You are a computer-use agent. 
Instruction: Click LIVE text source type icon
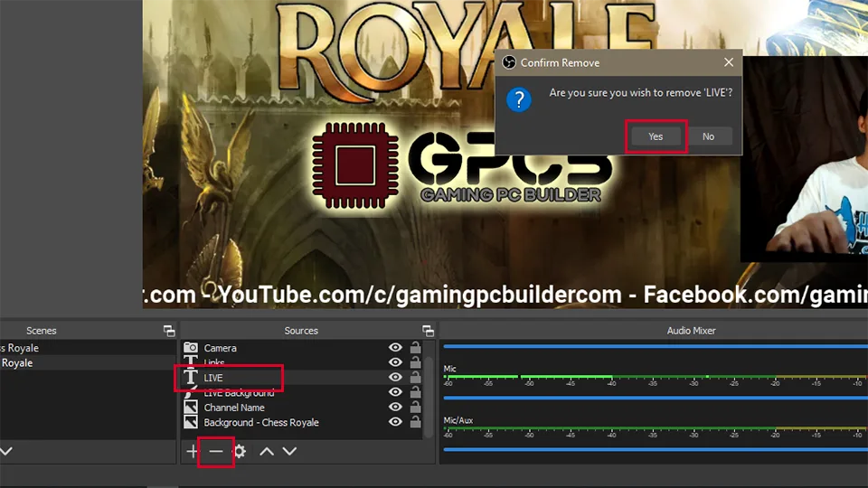pos(191,377)
